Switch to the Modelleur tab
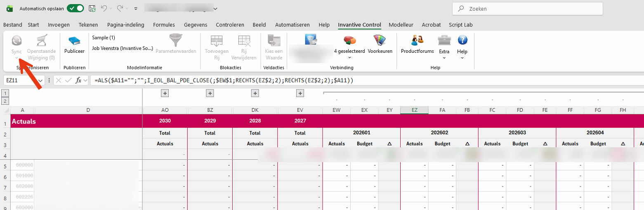This screenshot has height=210, width=644. (x=401, y=25)
